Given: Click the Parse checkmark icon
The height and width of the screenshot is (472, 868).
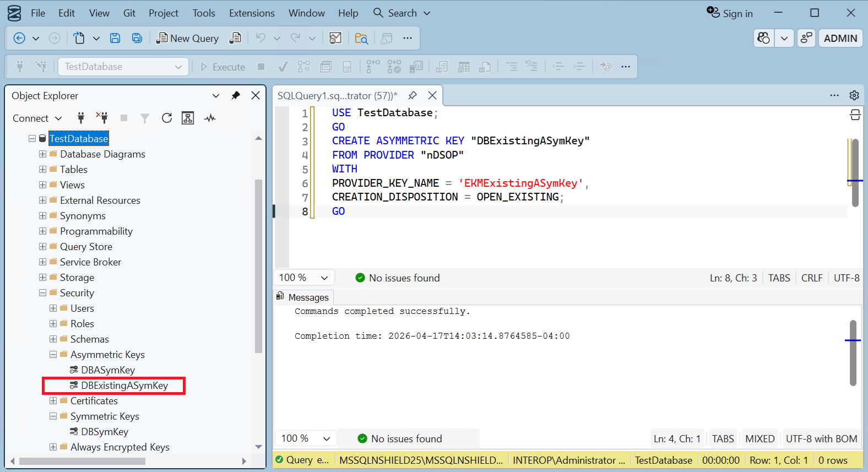Looking at the screenshot, I should pyautogui.click(x=283, y=67).
